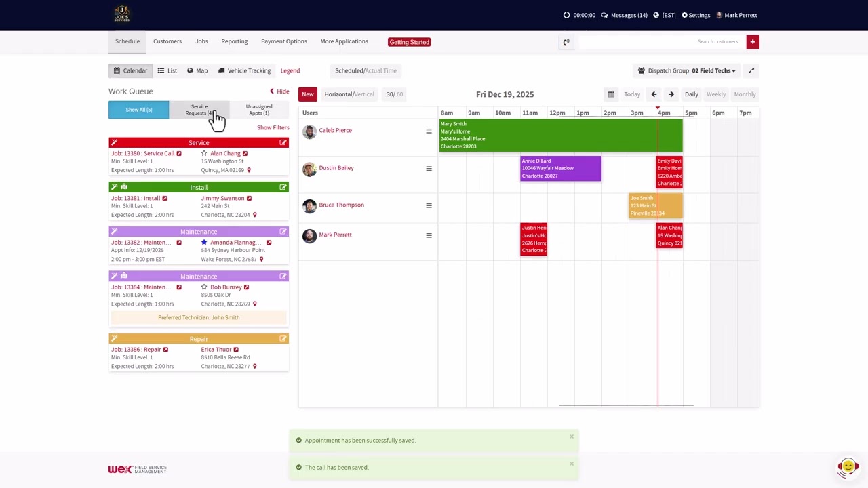The image size is (868, 488).
Task: Switch to 60 minute time interval
Action: click(x=399, y=94)
